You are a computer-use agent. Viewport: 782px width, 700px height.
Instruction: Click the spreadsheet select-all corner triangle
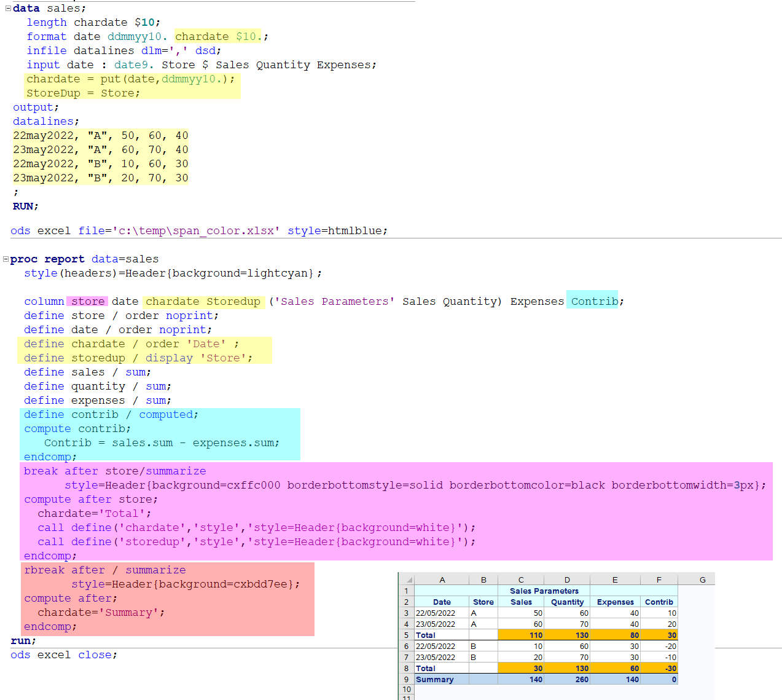click(409, 580)
